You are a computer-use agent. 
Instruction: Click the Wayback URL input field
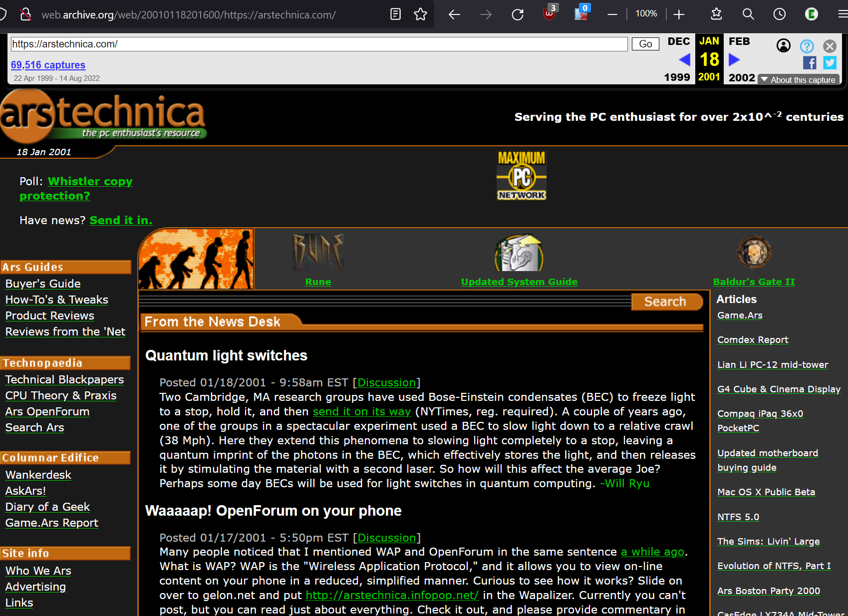319,44
